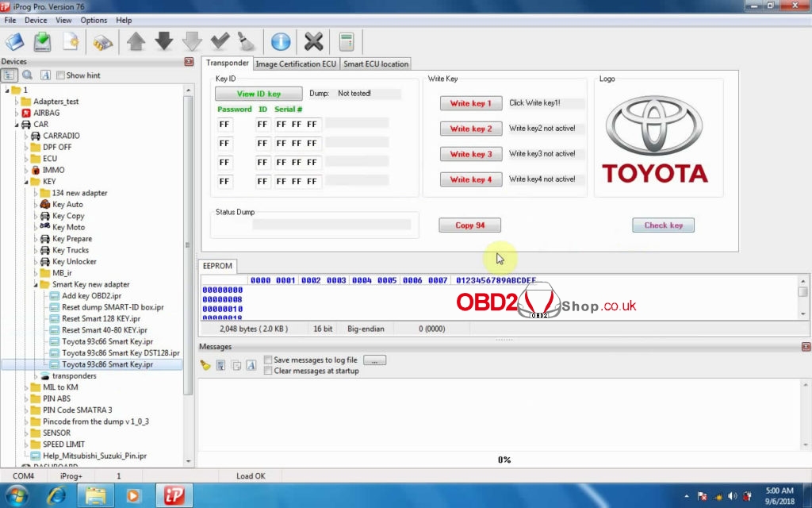Image resolution: width=812 pixels, height=508 pixels.
Task: Click the chip device toolbar icon
Action: [102, 42]
